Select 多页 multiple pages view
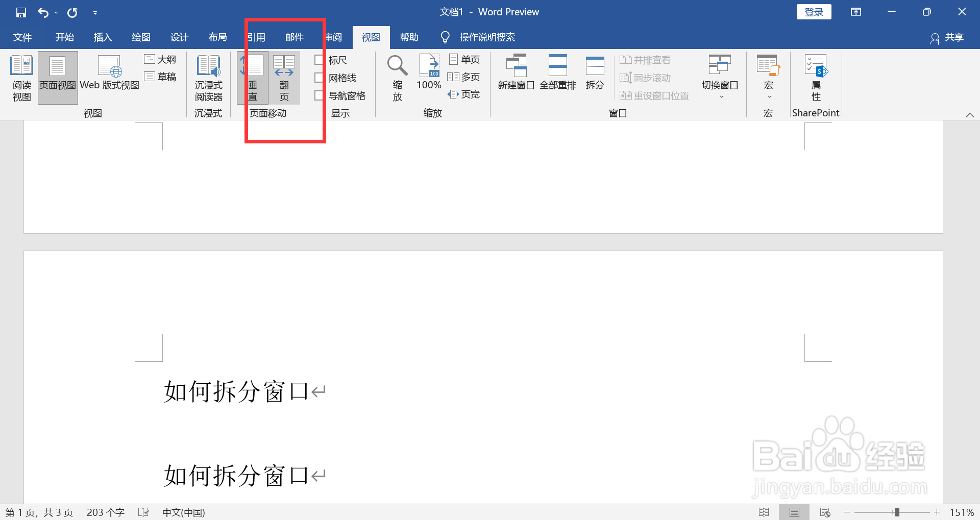 click(464, 77)
